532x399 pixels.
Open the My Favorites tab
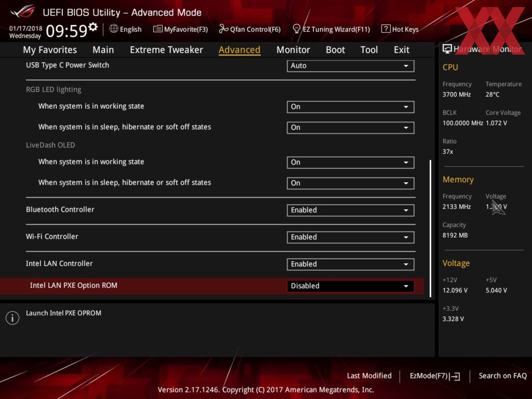50,50
